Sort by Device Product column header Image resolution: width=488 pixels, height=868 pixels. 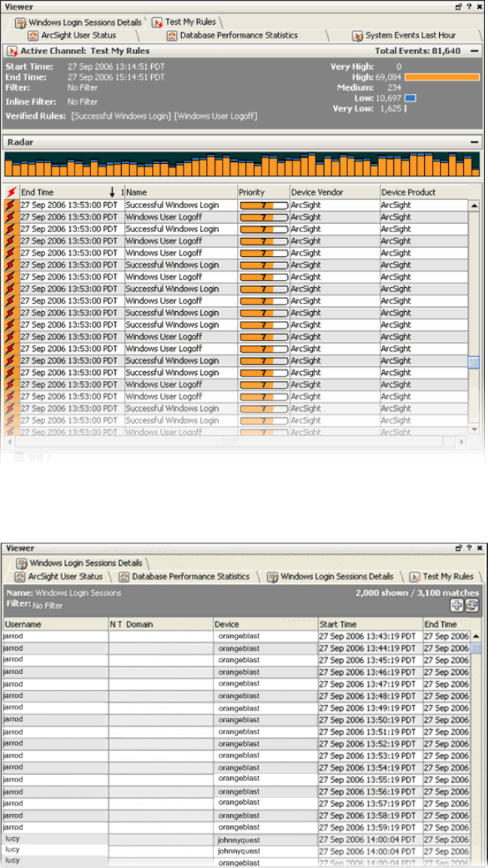click(424, 192)
